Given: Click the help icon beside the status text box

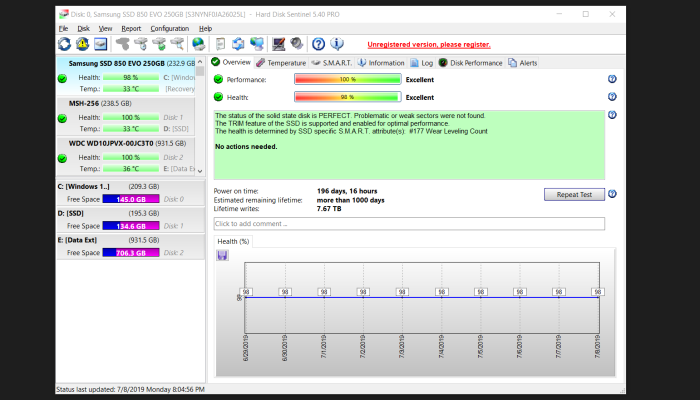Looking at the screenshot, I should pyautogui.click(x=612, y=115).
